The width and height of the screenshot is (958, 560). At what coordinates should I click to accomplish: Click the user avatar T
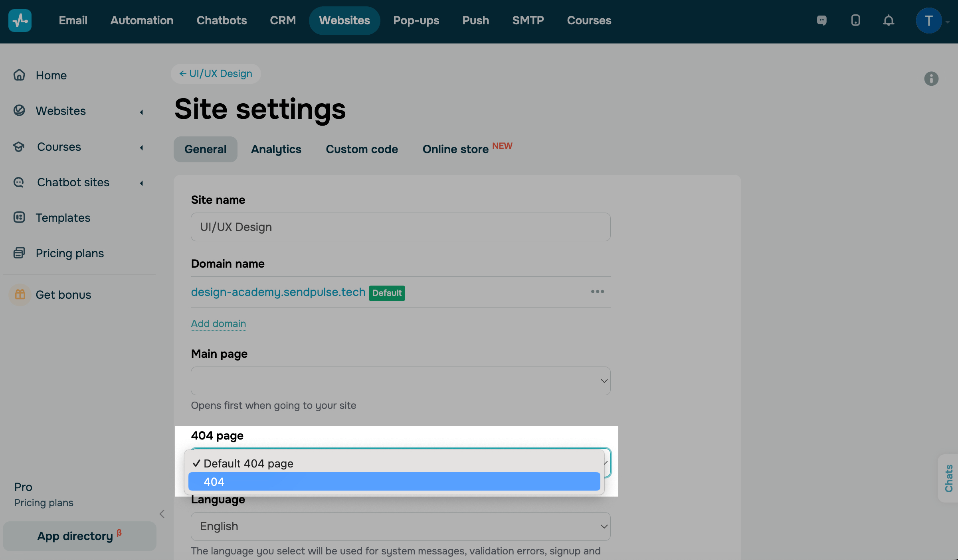coord(928,21)
